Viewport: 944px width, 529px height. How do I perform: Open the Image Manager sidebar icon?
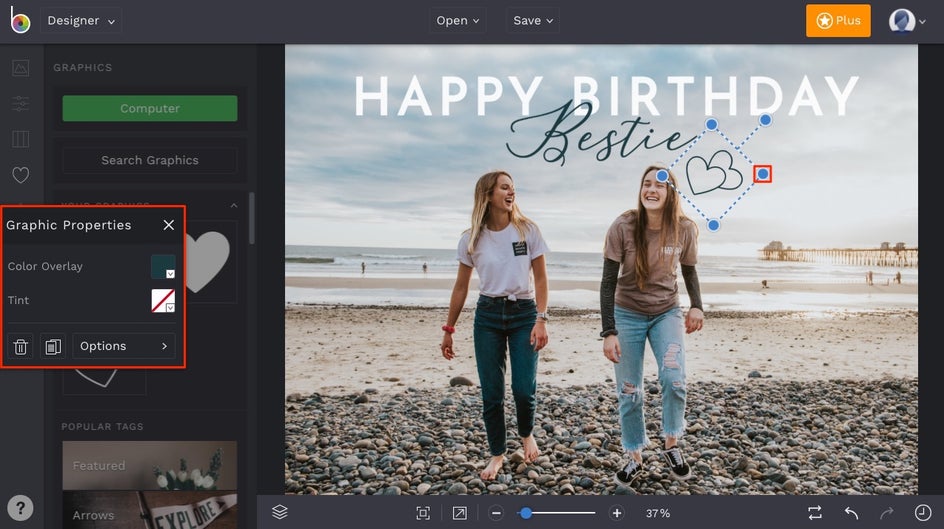20,68
